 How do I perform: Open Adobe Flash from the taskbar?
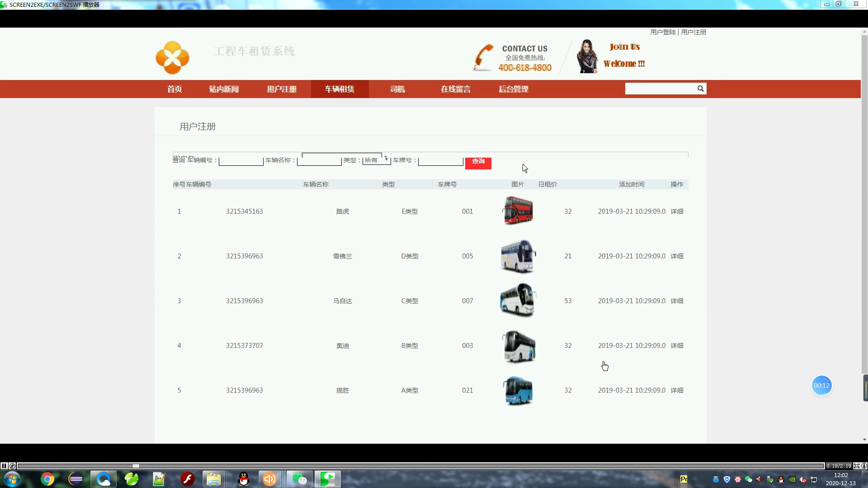(x=188, y=479)
